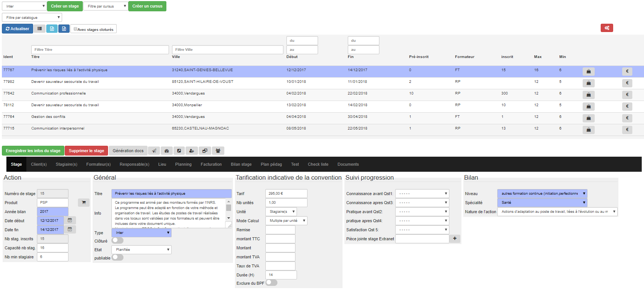644x290 pixels.
Task: Open the calendar picker for Date début
Action: coord(70,220)
